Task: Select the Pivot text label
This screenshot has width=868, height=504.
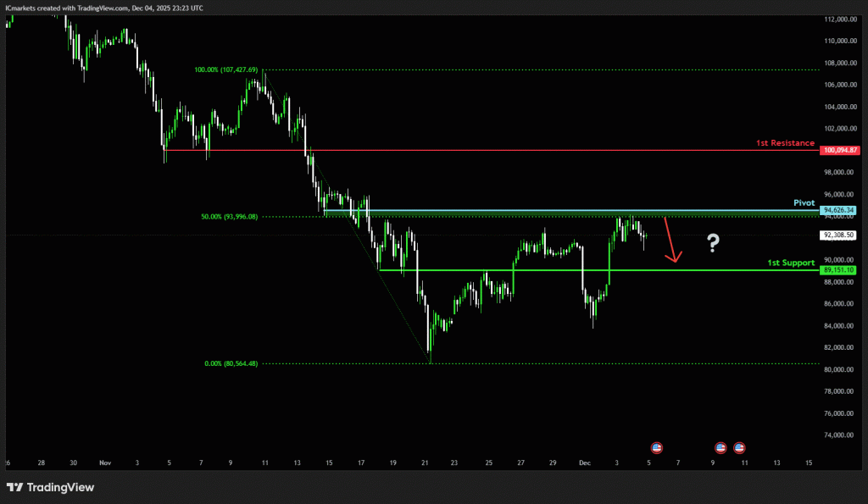Action: point(804,203)
